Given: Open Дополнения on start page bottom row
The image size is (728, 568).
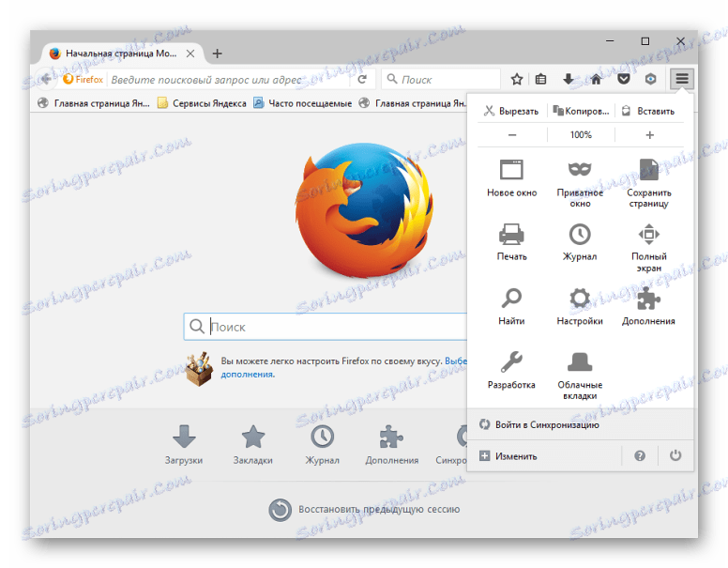Looking at the screenshot, I should pos(391,444).
